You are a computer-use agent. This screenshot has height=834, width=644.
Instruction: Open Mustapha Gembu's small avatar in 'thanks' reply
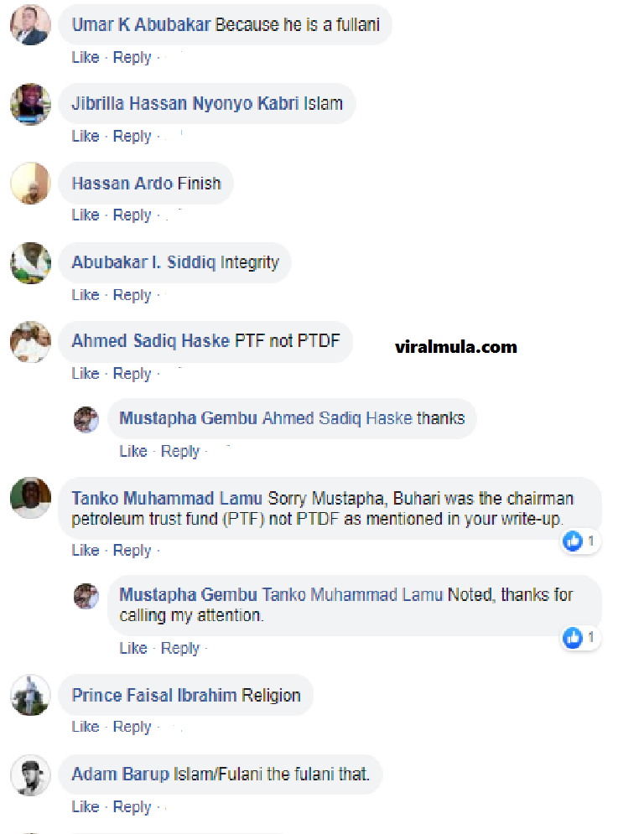pyautogui.click(x=86, y=419)
